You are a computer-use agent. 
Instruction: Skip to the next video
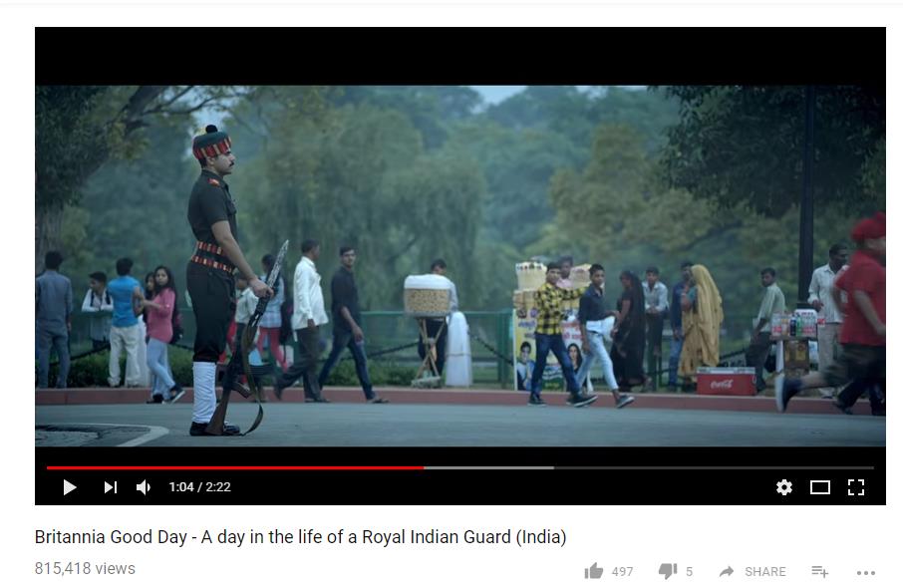pyautogui.click(x=111, y=487)
